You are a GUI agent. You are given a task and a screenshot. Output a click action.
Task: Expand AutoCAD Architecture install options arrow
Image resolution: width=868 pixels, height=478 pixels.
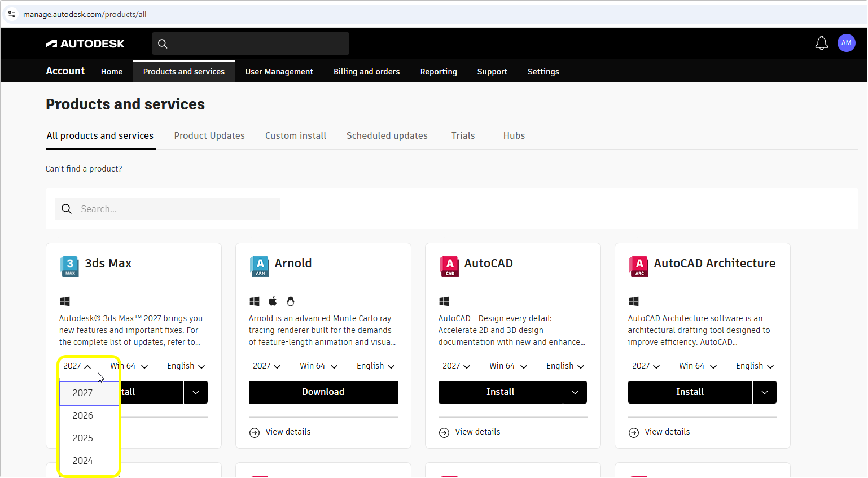point(765,392)
